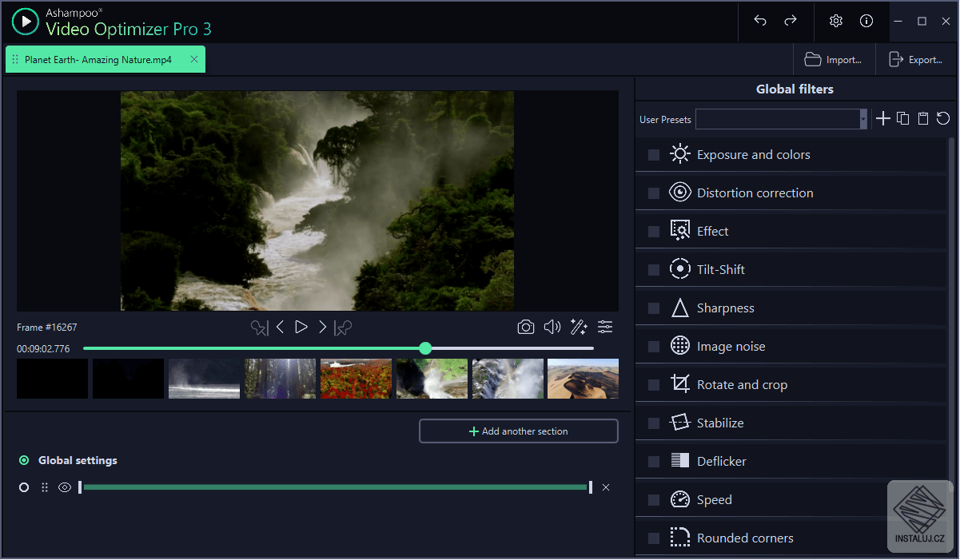Click the green playback position slider handle
Viewport: 960px width, 560px height.
[x=425, y=348]
